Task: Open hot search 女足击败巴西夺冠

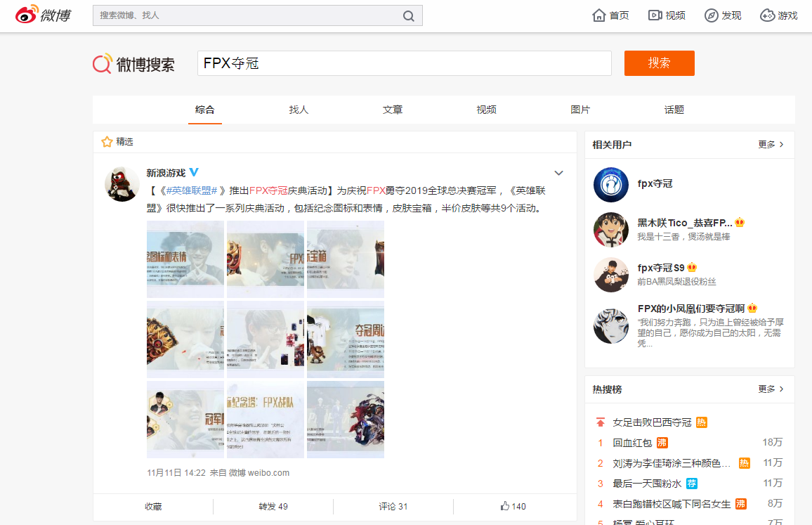Action: [x=652, y=422]
